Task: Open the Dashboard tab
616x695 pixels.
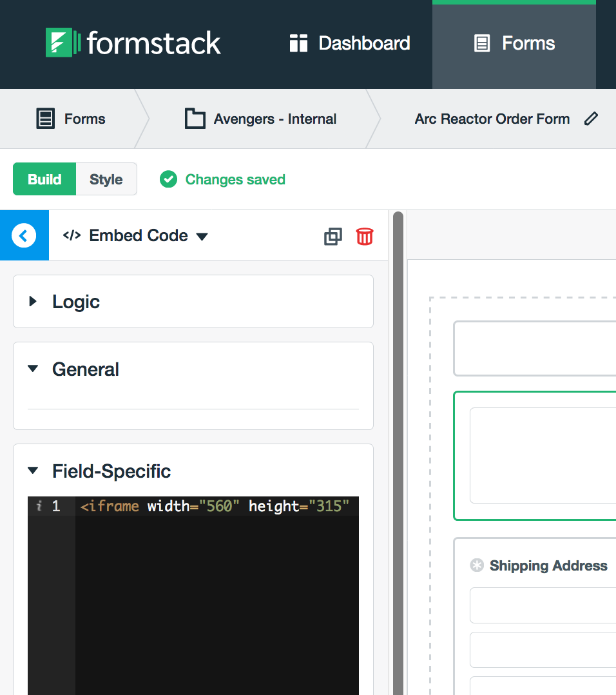Action: [350, 43]
